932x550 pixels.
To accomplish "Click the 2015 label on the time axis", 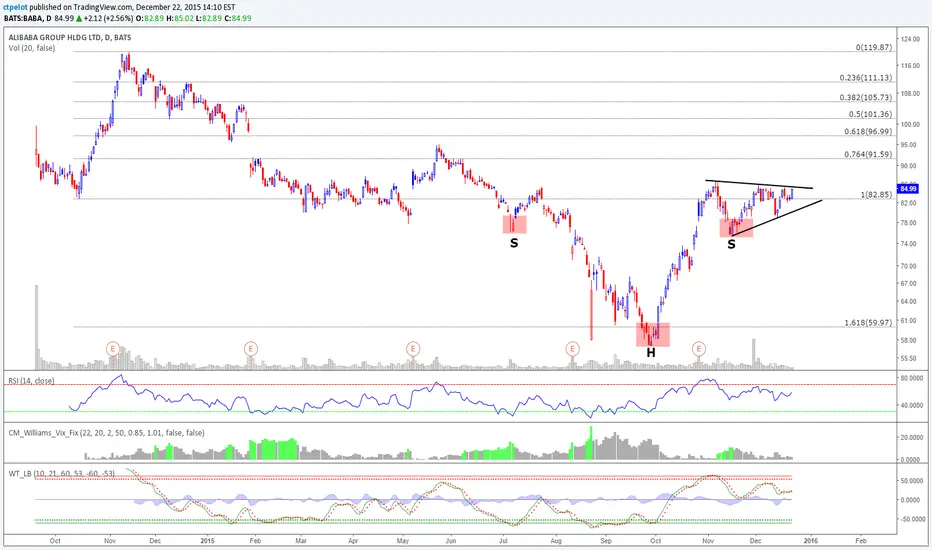I will (x=207, y=541).
